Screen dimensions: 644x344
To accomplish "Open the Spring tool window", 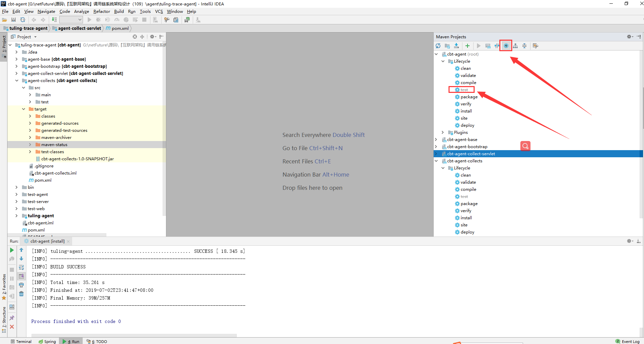I will point(47,341).
